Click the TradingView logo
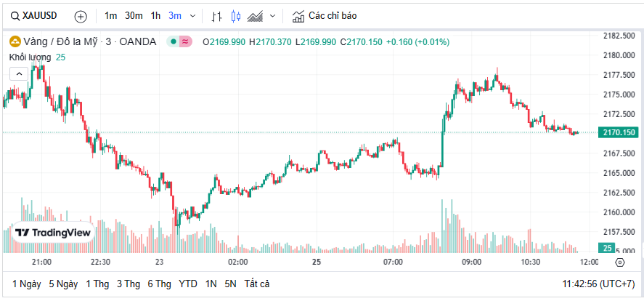Screen dimensions: 644x301 (53, 233)
